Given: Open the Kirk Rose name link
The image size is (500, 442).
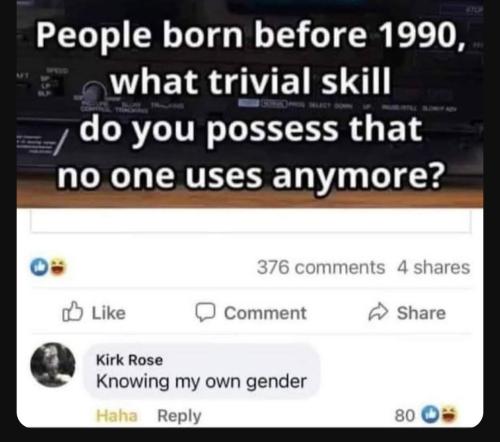Looking at the screenshot, I should click(129, 360).
